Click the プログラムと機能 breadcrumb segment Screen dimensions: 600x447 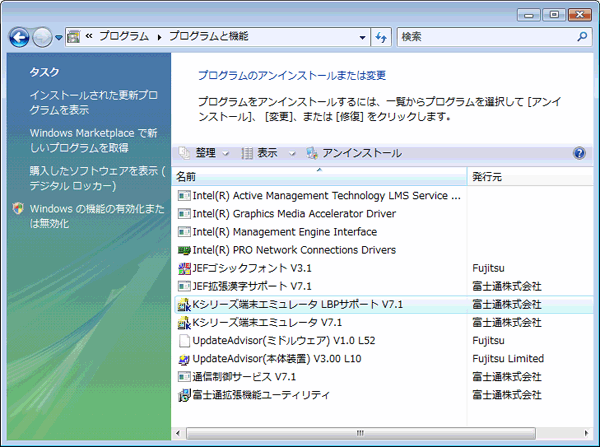[x=209, y=36]
